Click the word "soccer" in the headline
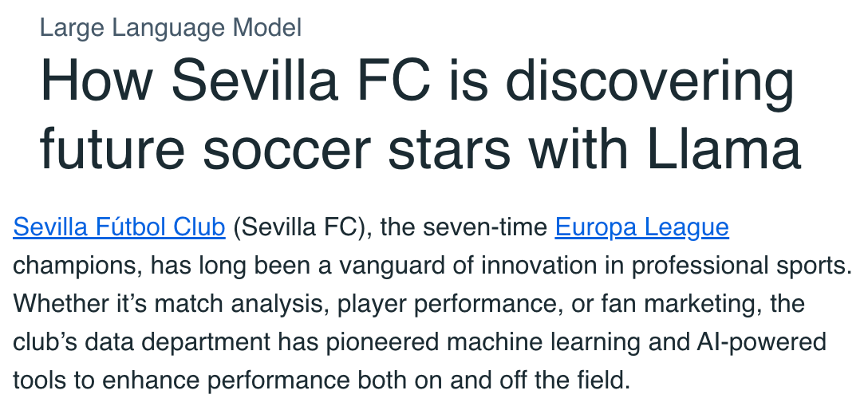 pos(286,148)
